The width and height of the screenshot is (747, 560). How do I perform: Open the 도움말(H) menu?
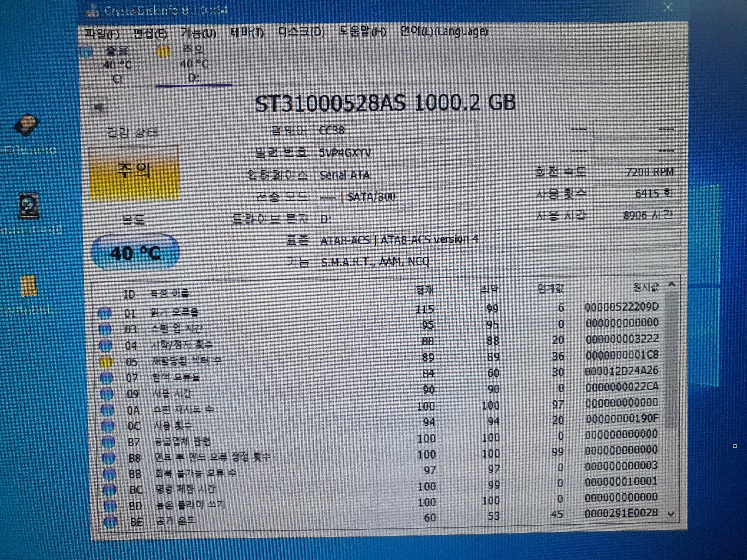pos(362,31)
